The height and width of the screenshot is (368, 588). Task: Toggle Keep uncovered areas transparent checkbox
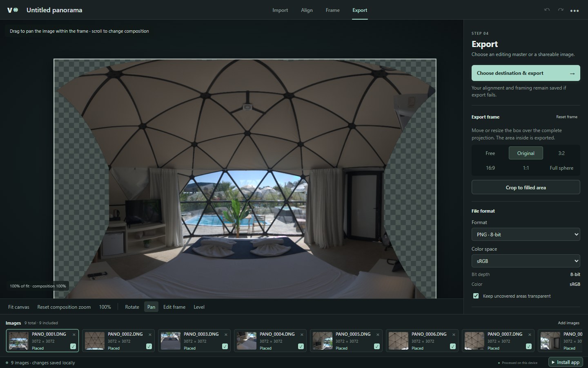tap(476, 296)
